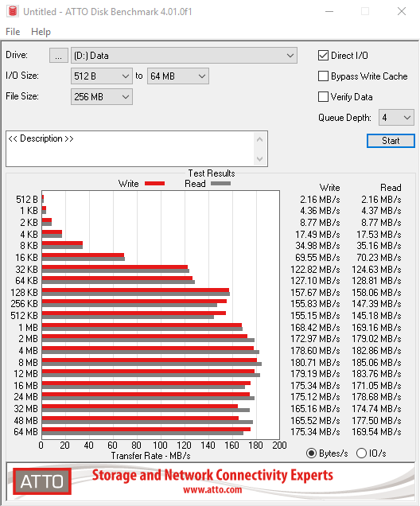Close the ATTO Disk Benchmark window

point(402,12)
